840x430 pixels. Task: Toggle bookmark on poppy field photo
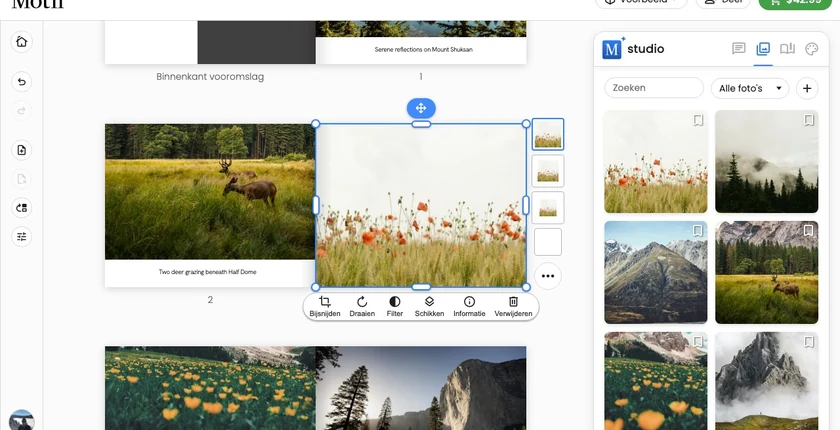698,120
